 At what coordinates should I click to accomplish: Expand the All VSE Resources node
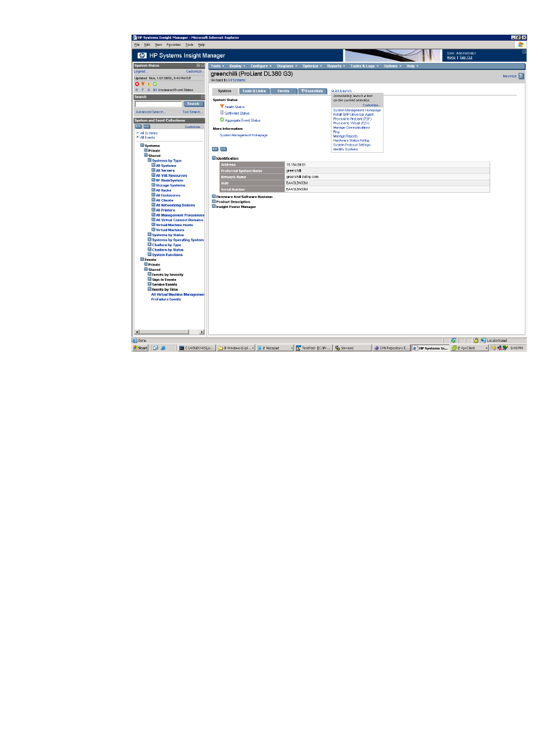point(153,175)
